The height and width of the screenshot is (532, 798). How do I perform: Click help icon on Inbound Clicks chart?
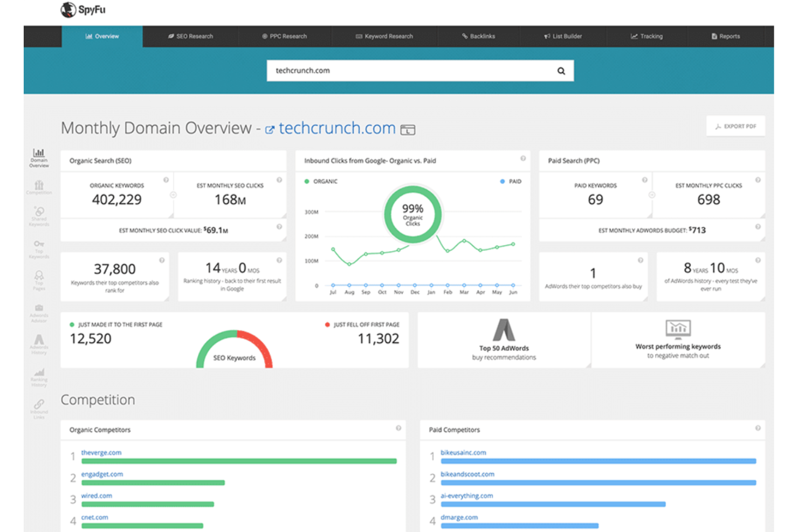tap(523, 158)
